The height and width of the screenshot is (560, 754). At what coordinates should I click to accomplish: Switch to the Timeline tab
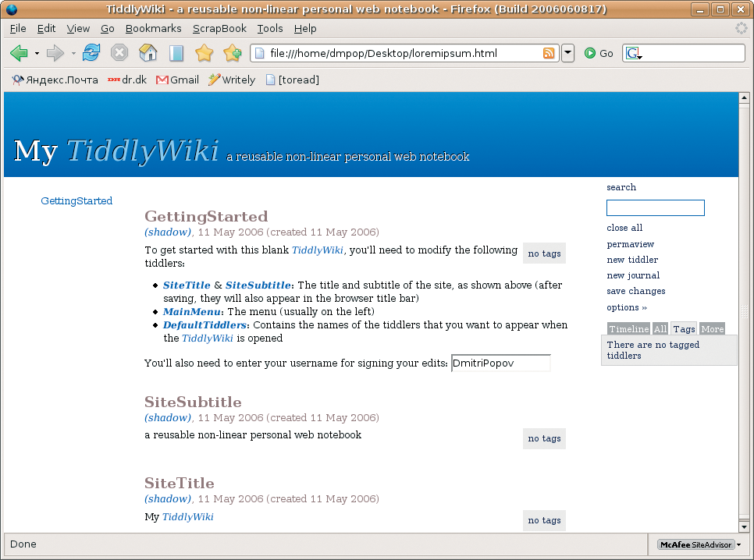[x=629, y=329]
